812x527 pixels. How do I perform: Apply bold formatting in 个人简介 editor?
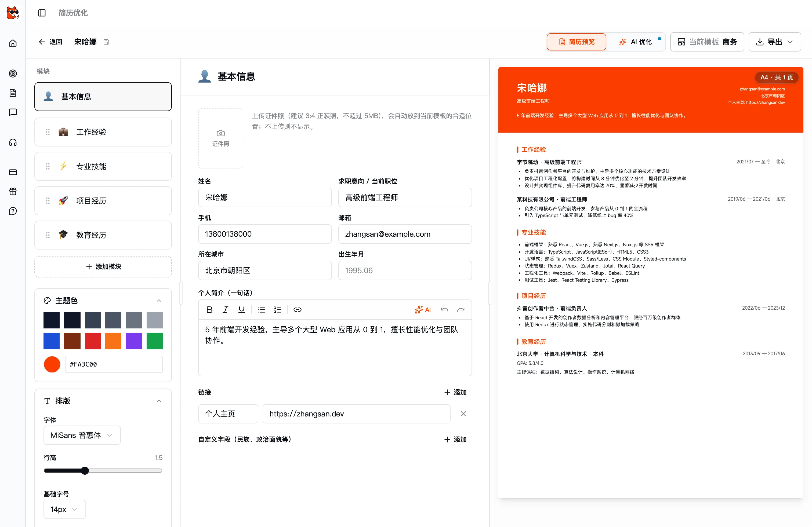tap(209, 310)
